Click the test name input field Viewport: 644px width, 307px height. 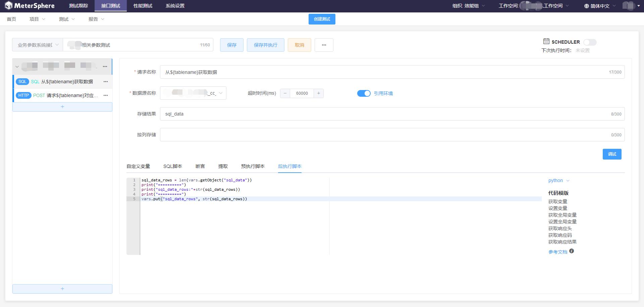coord(138,45)
